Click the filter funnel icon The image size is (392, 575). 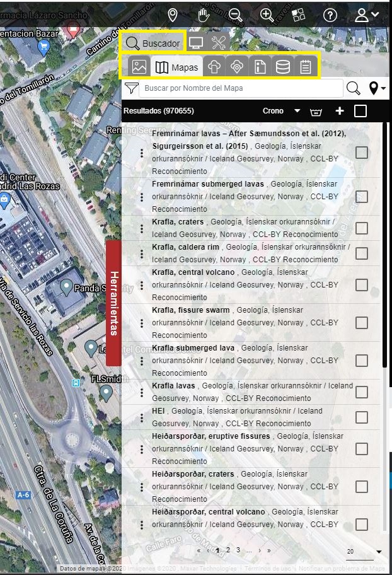click(x=131, y=88)
